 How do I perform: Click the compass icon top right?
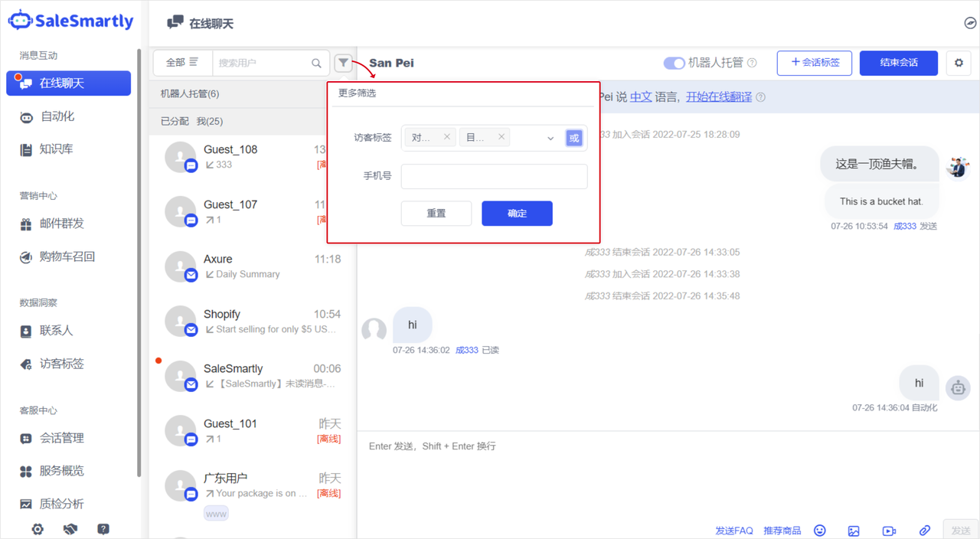970,23
